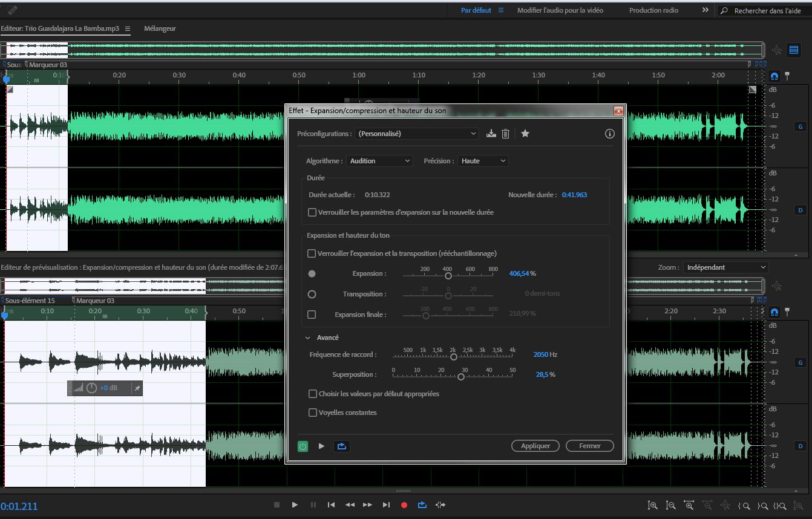The width and height of the screenshot is (812, 519).
Task: Open the Algorithme dropdown
Action: (x=379, y=161)
